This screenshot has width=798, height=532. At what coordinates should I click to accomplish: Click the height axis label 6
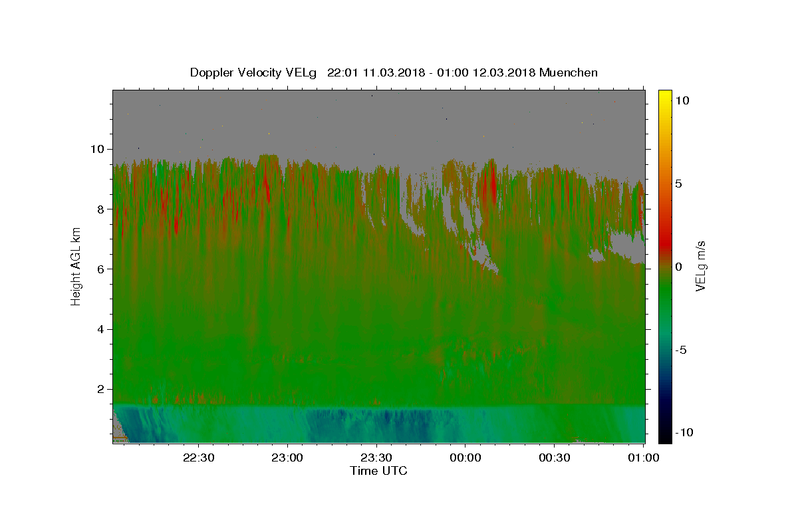coord(101,269)
